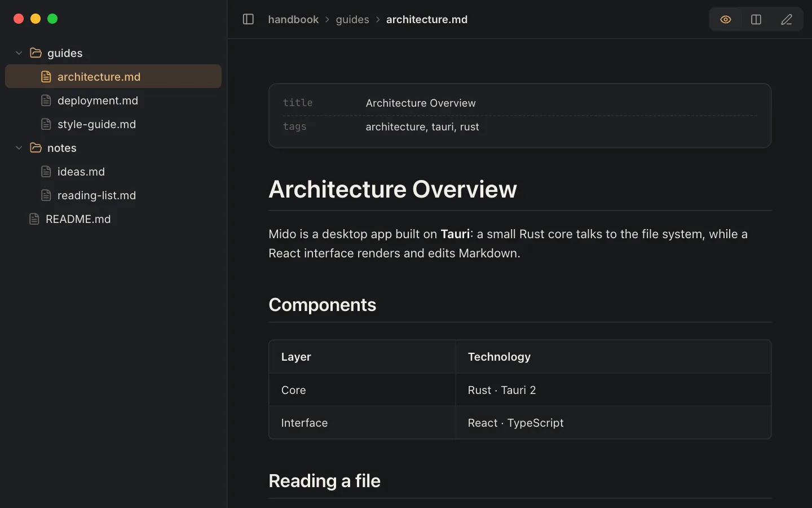Viewport: 812px width, 508px height.
Task: Click the tags value 'architecture, tauri, rust'
Action: point(422,127)
